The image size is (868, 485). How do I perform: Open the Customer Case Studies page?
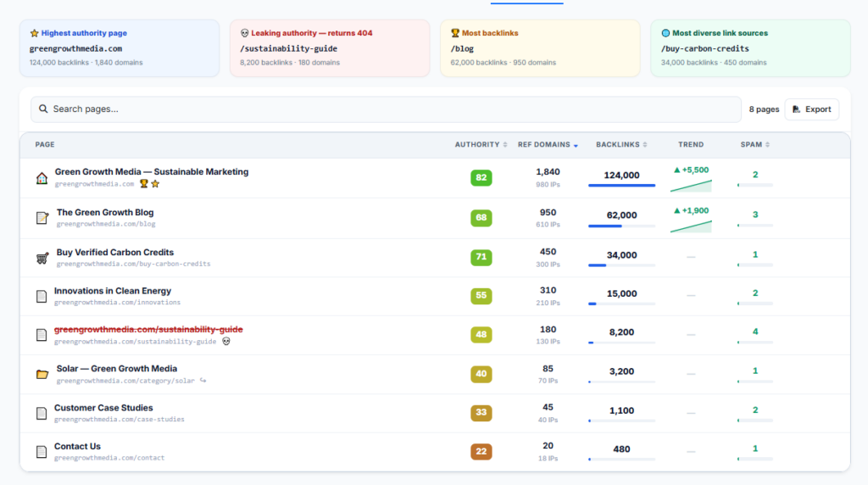(x=103, y=408)
